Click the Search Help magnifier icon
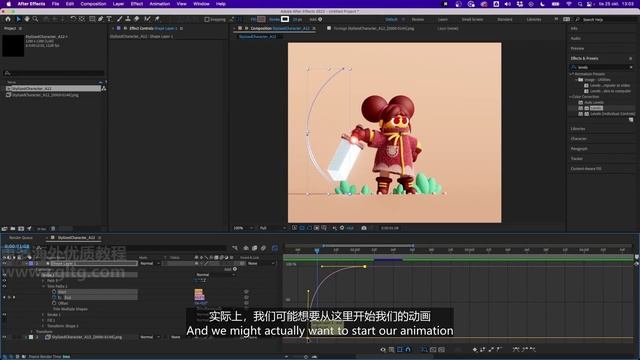640x360 pixels. click(577, 19)
